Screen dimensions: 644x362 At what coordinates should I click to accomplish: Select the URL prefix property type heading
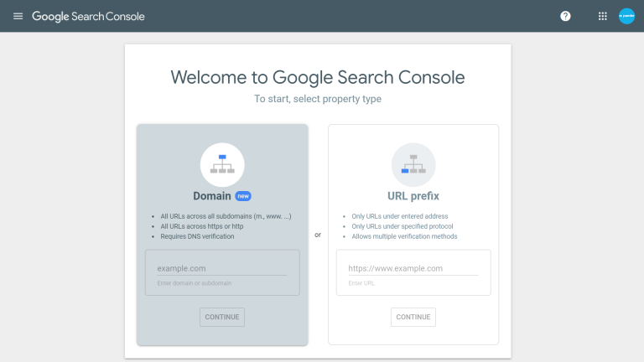413,196
